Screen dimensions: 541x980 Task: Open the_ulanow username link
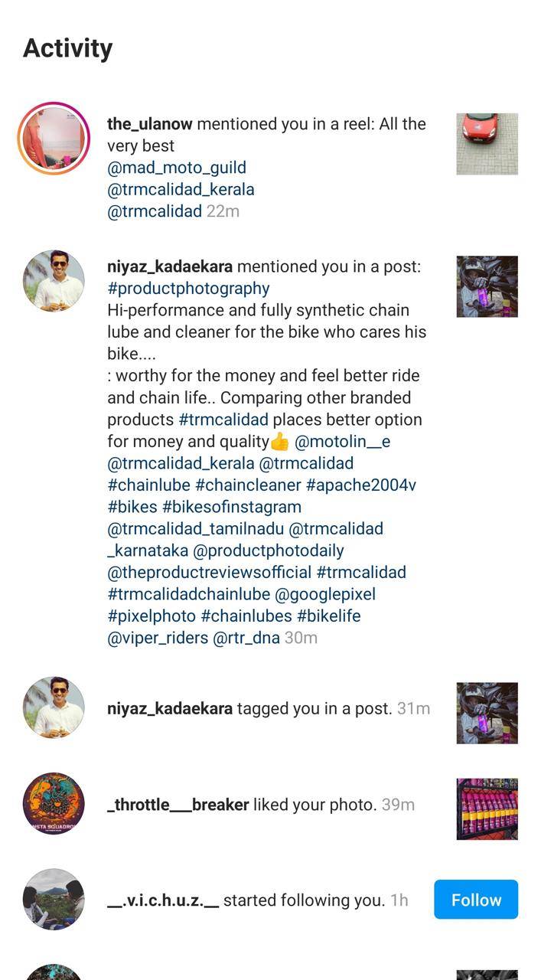(x=150, y=124)
